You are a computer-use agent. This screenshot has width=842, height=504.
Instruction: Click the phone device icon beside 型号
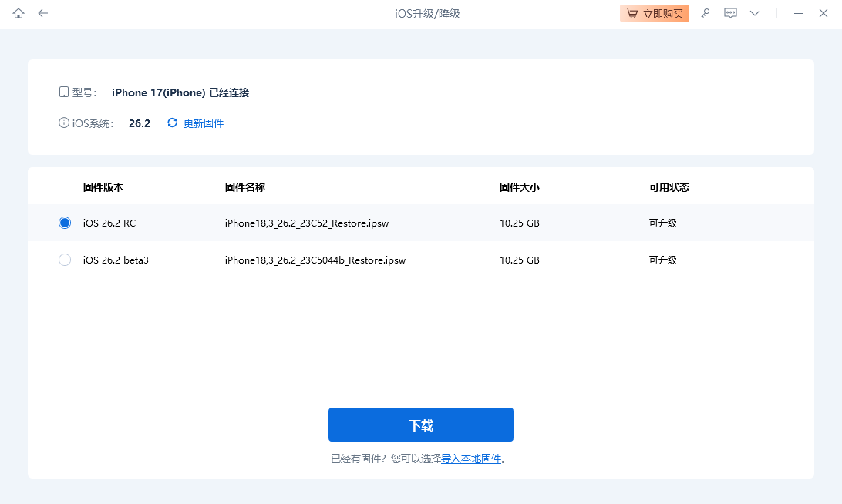click(63, 91)
